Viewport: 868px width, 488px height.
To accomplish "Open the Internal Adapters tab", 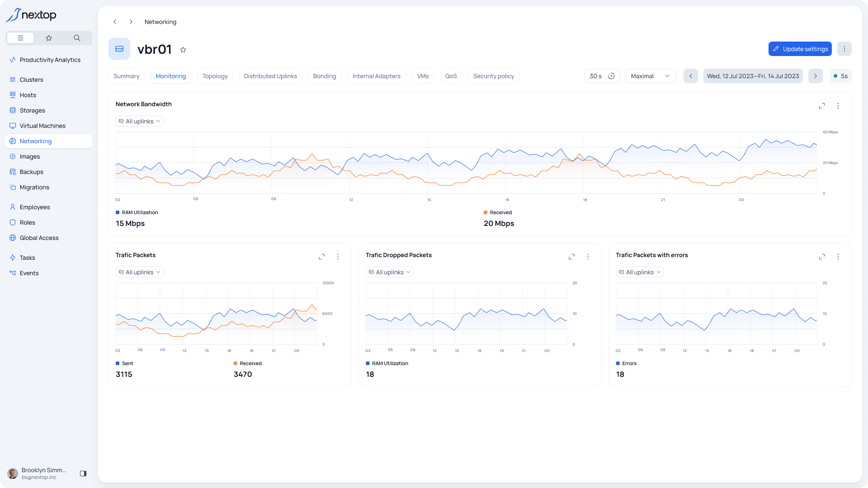I will click(377, 76).
